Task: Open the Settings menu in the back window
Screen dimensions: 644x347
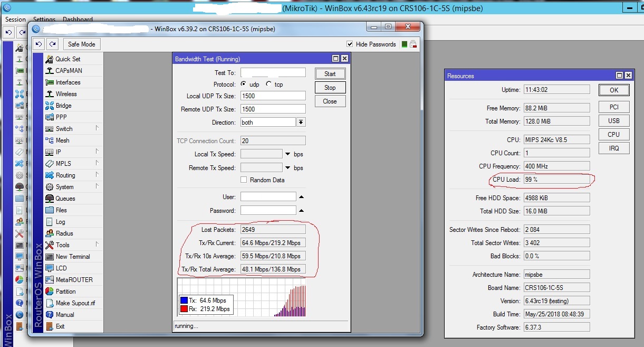Action: pyautogui.click(x=44, y=20)
